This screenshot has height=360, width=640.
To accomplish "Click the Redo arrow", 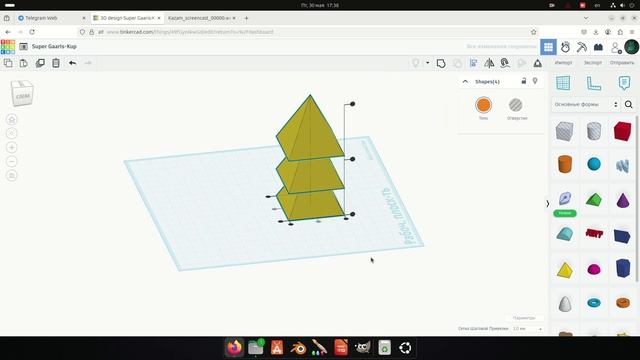I will click(88, 63).
